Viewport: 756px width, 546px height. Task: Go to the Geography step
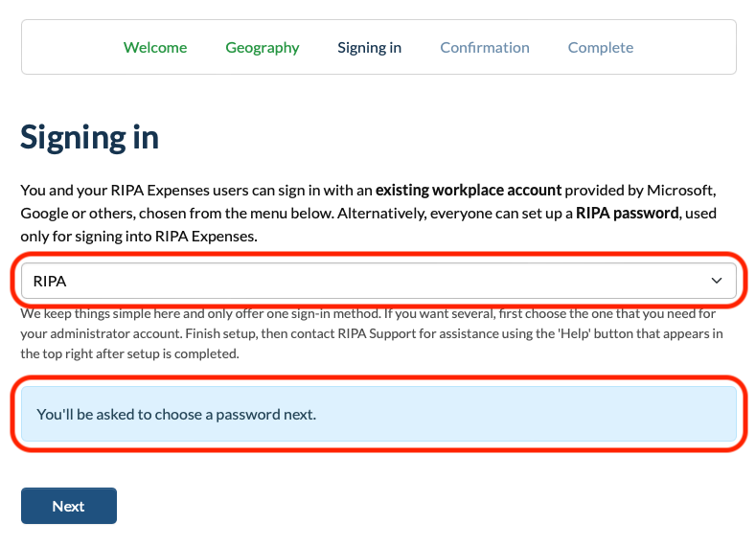coord(263,47)
